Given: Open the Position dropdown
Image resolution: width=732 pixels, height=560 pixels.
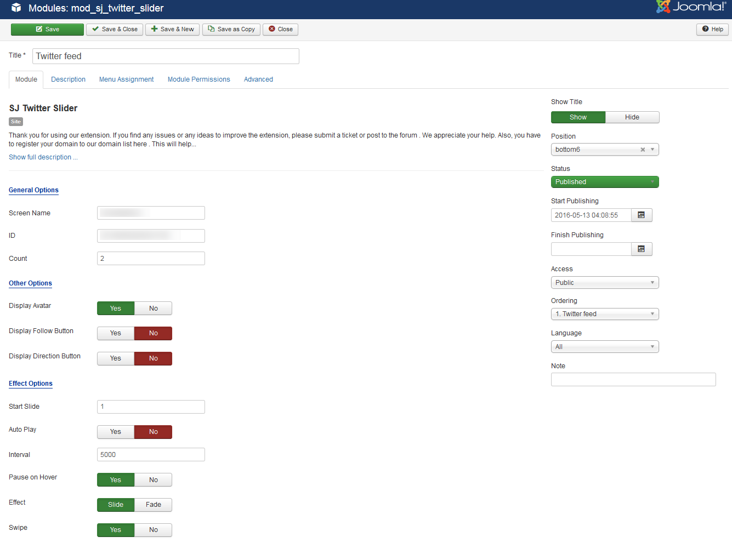Looking at the screenshot, I should [x=605, y=150].
